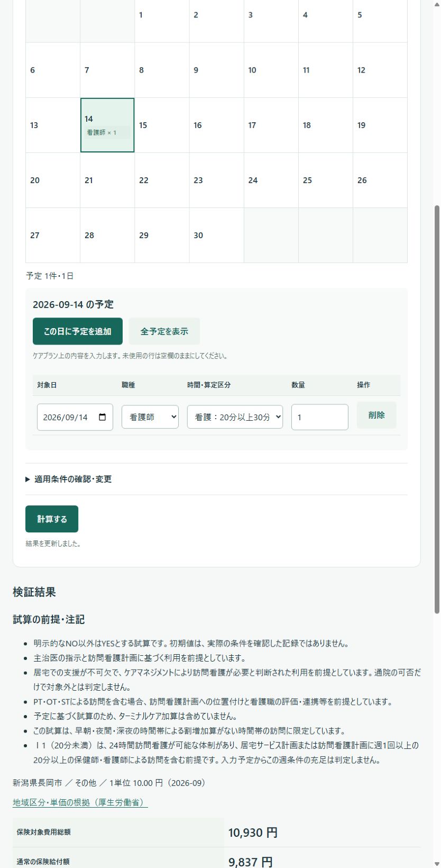The height and width of the screenshot is (868, 441).
Task: Open 地域区分・単価の根拠 link
Action: (x=80, y=802)
